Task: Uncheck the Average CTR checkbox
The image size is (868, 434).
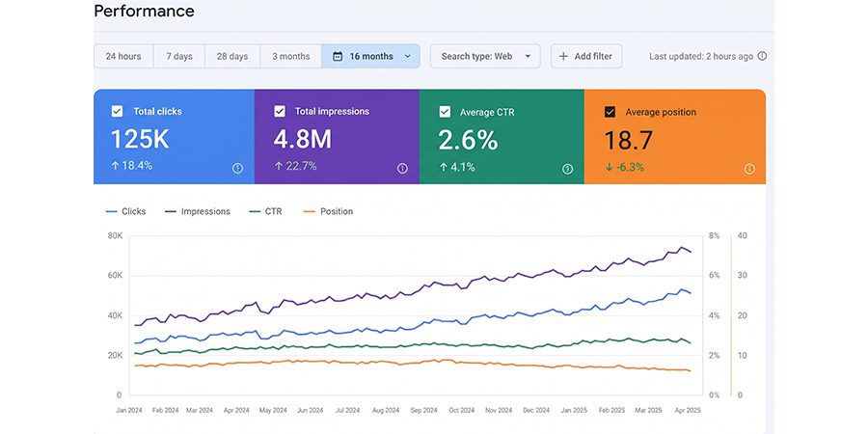Action: (445, 112)
